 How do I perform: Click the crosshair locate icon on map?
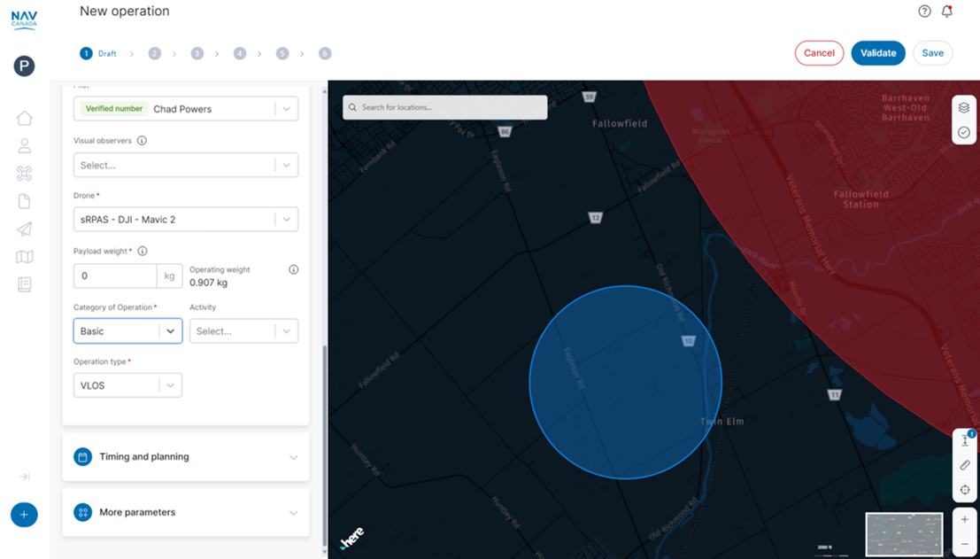point(964,490)
